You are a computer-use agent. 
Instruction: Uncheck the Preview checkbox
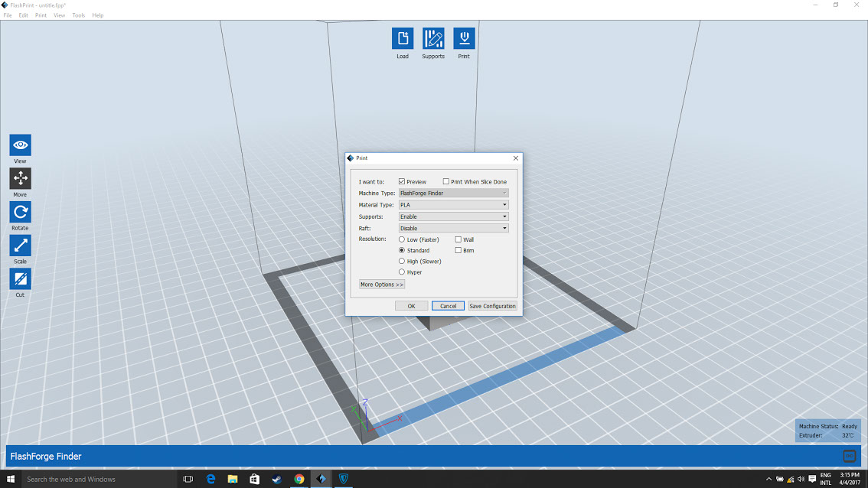click(x=402, y=181)
